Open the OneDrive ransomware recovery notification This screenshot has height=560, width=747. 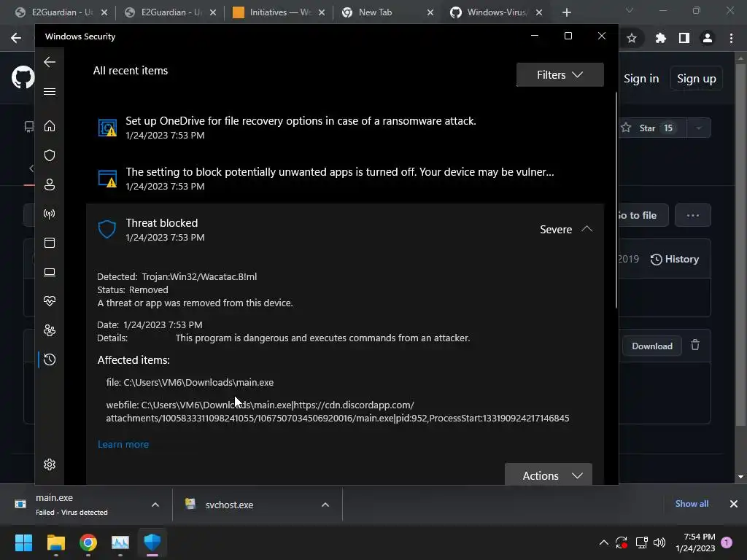(x=345, y=128)
